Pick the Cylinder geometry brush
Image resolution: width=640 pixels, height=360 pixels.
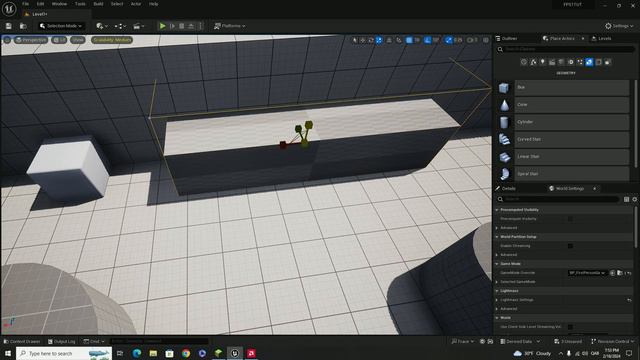click(x=563, y=122)
